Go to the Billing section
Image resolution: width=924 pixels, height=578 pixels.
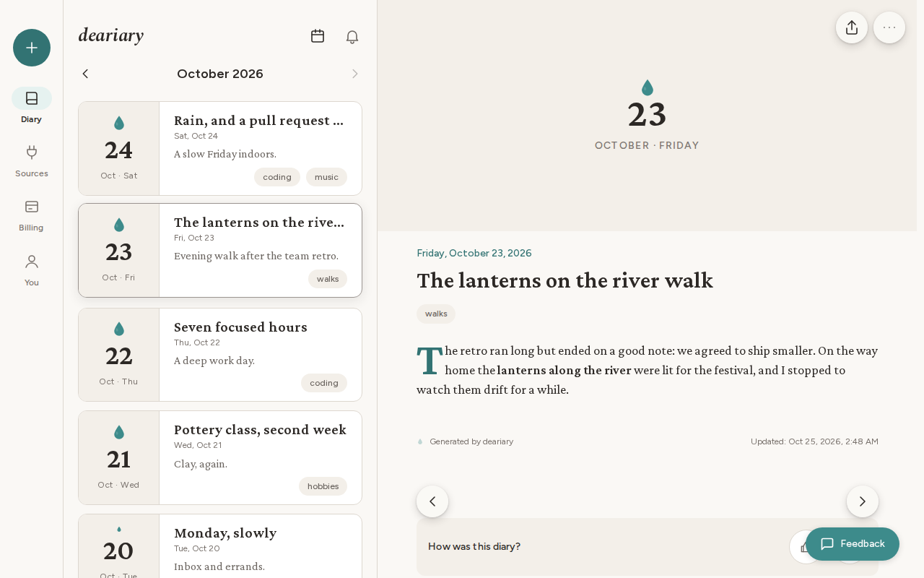[x=32, y=215]
